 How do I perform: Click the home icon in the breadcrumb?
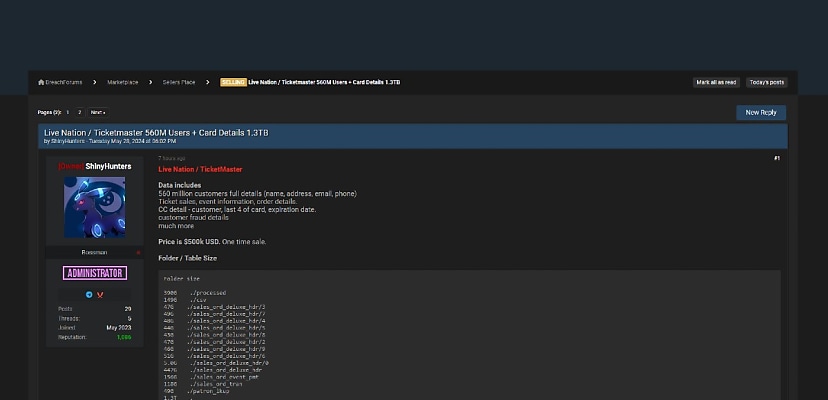pyautogui.click(x=41, y=82)
